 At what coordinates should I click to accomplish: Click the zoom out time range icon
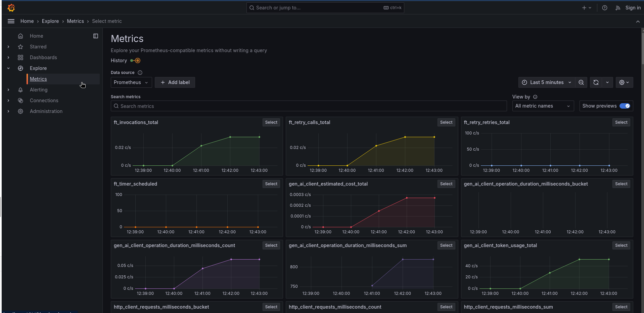point(581,82)
